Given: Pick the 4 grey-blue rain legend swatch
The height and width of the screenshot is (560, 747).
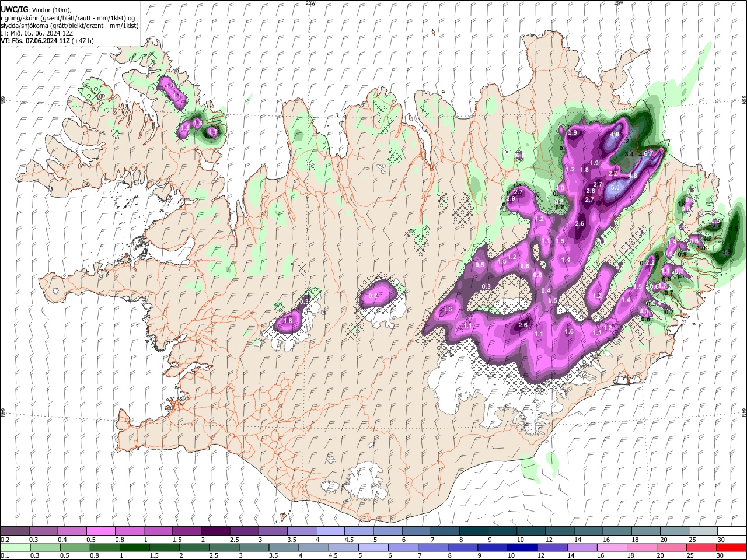Looking at the screenshot, I should coord(314,547).
